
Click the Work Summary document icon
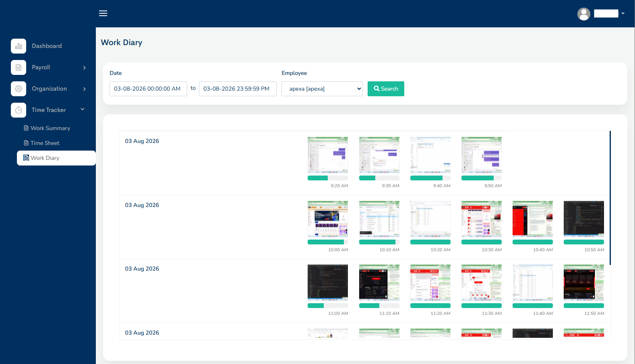(x=26, y=128)
